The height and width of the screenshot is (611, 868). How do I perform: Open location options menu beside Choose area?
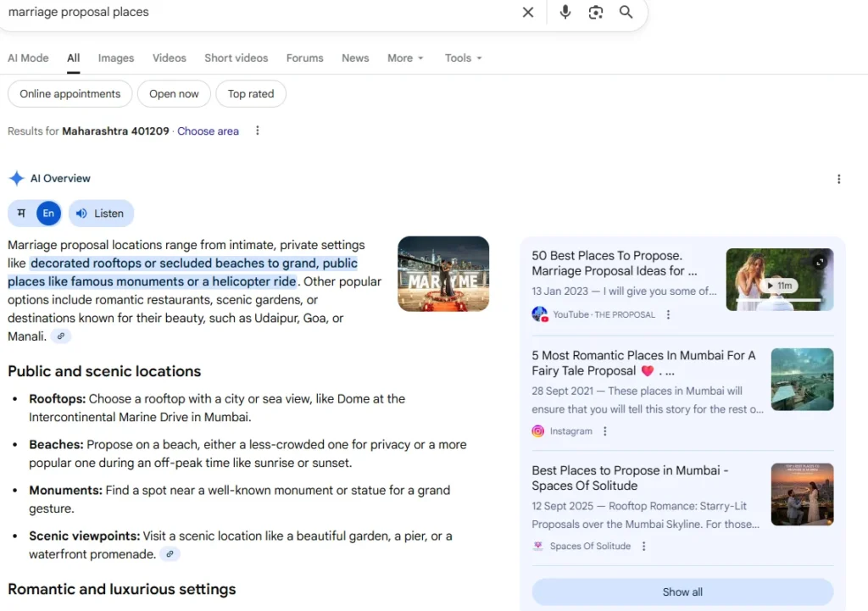coord(258,131)
